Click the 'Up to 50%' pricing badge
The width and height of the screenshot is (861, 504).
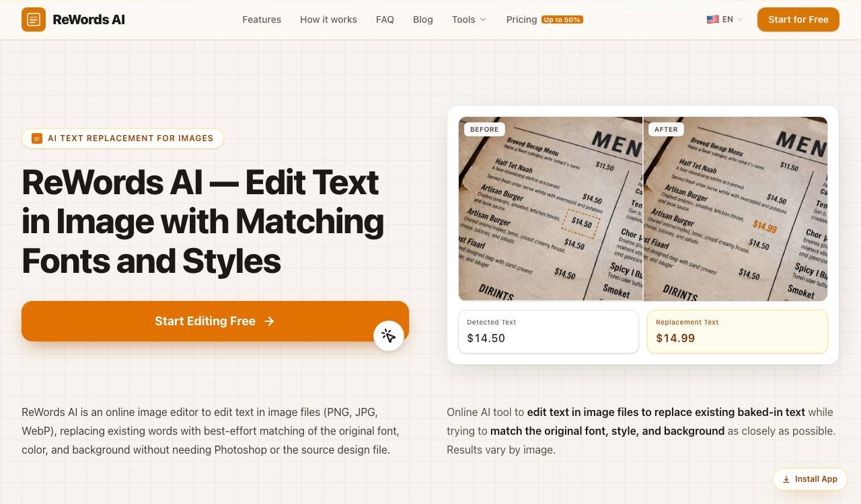pyautogui.click(x=562, y=19)
